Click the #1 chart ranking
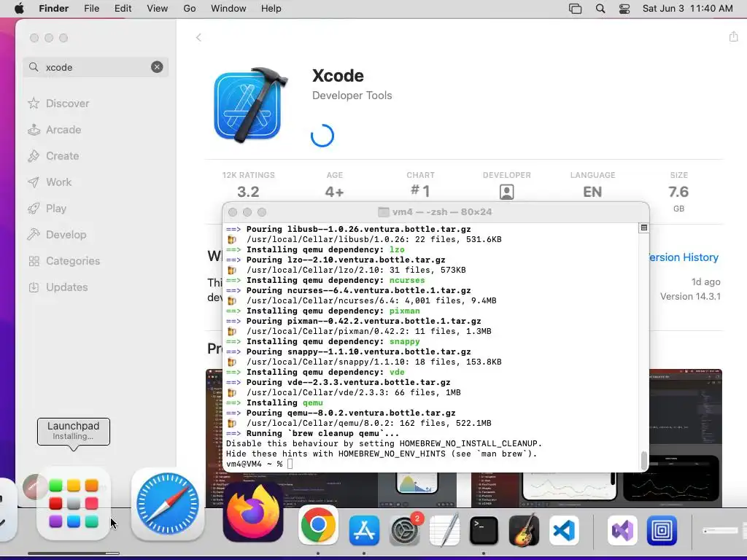This screenshot has height=560, width=747. point(420,191)
